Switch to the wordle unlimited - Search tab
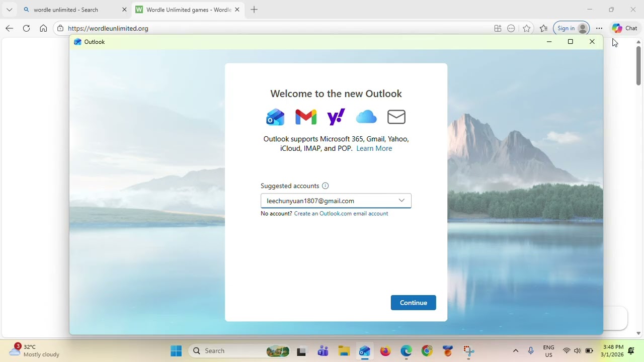This screenshot has width=644, height=362. [x=74, y=10]
